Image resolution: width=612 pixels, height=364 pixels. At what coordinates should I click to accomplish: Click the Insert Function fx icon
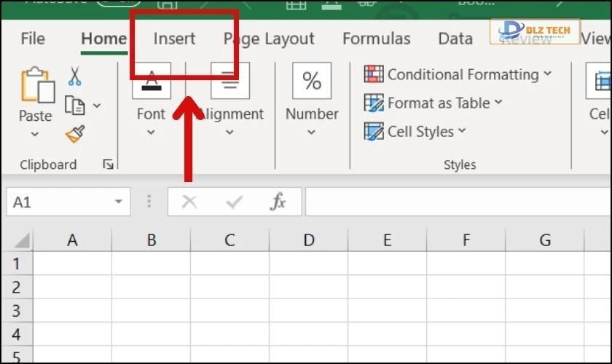[278, 202]
